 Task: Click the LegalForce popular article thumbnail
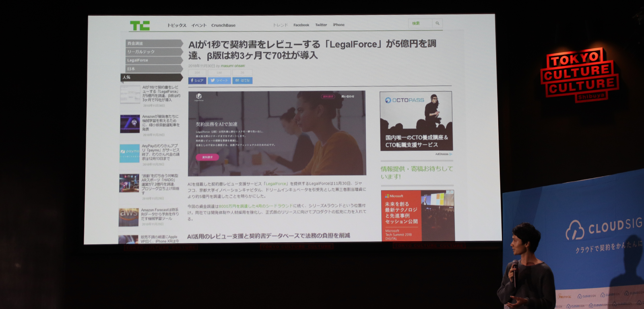tap(130, 94)
